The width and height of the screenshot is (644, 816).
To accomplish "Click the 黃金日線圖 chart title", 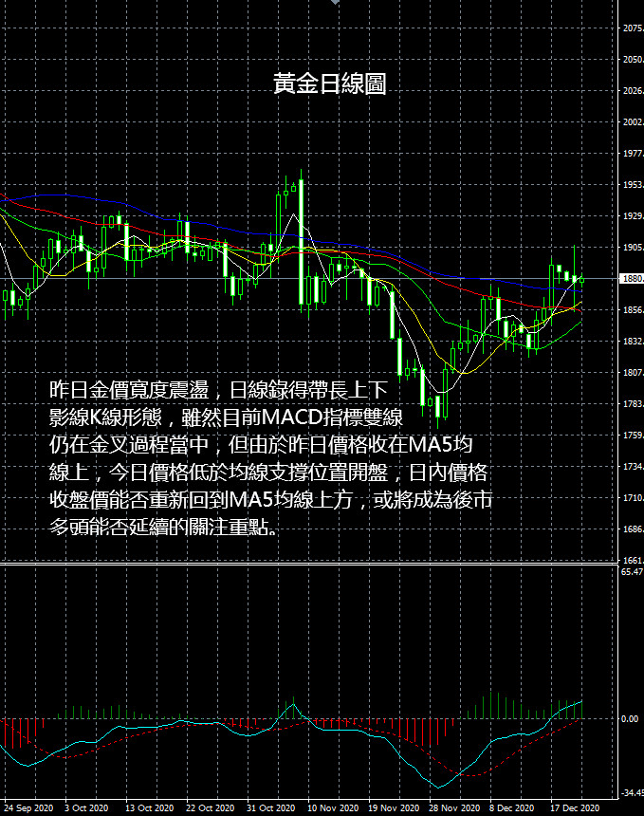I will [329, 84].
